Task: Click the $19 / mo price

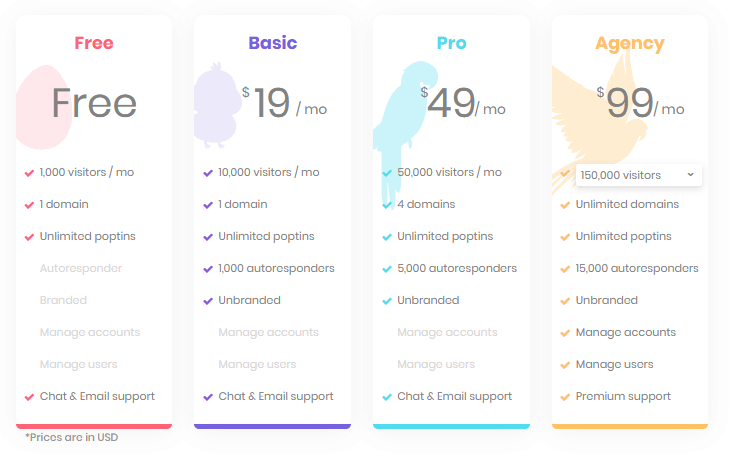Action: [284, 103]
